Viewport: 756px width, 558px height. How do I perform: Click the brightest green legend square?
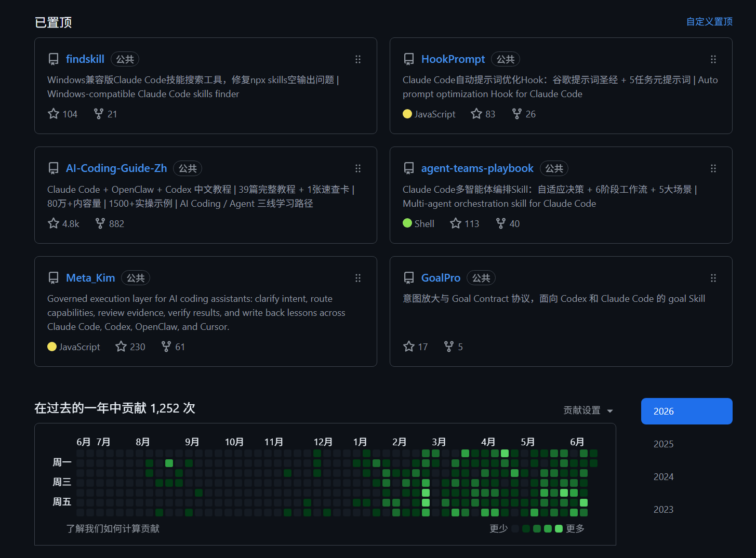click(559, 529)
